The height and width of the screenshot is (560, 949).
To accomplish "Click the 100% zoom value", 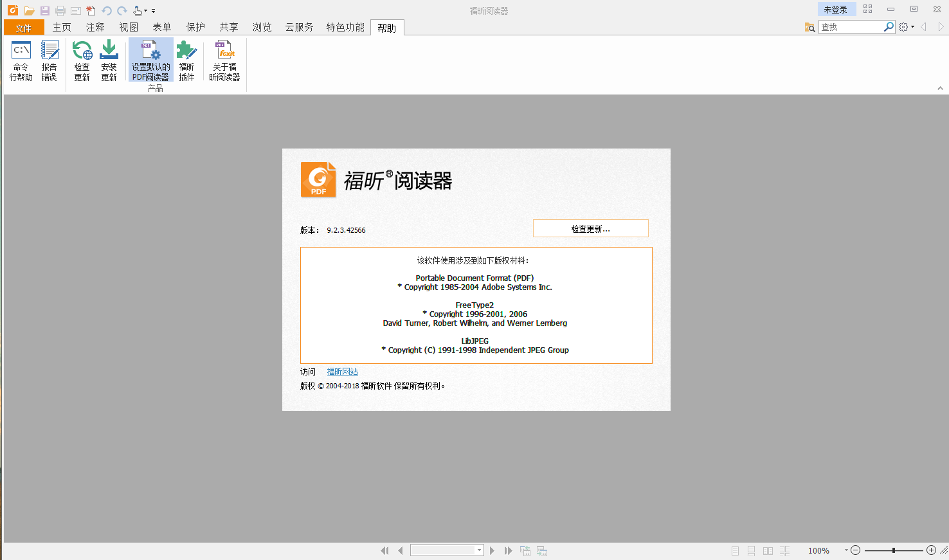I will point(818,551).
